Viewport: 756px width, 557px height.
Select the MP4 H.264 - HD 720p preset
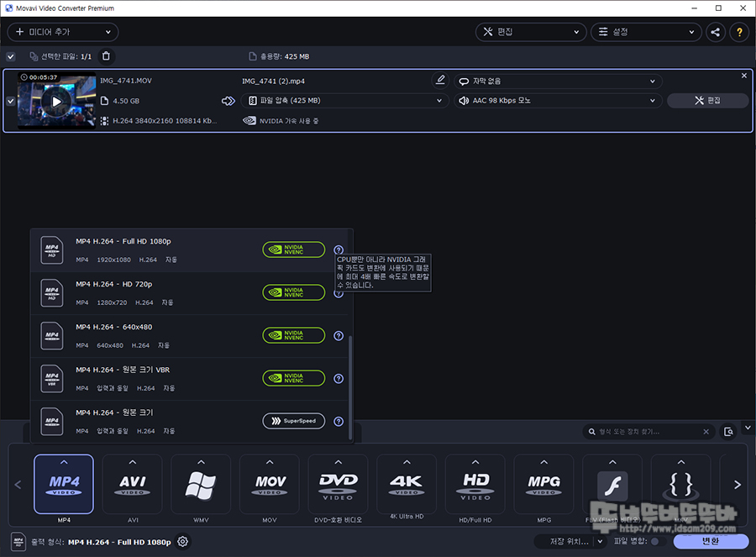(189, 293)
